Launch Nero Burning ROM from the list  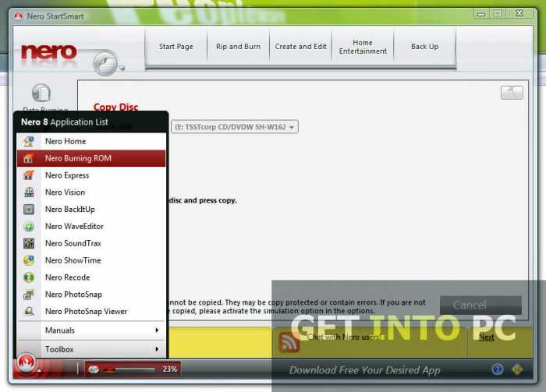(91, 158)
